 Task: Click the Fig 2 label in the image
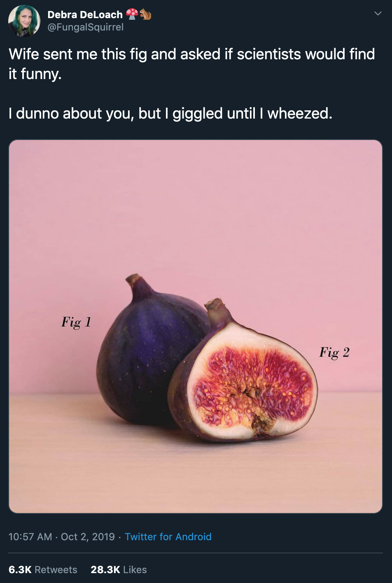click(x=334, y=352)
